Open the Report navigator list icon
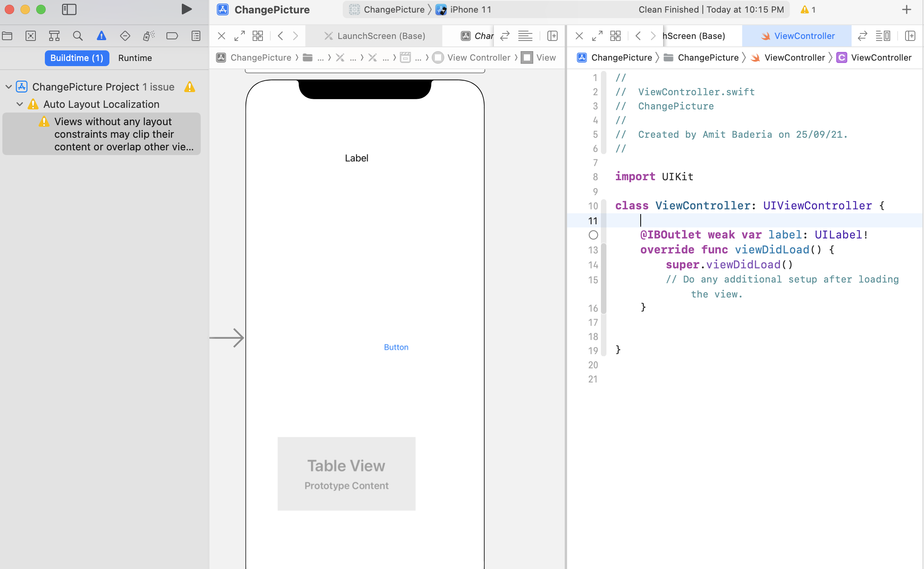This screenshot has height=569, width=924. coord(196,35)
